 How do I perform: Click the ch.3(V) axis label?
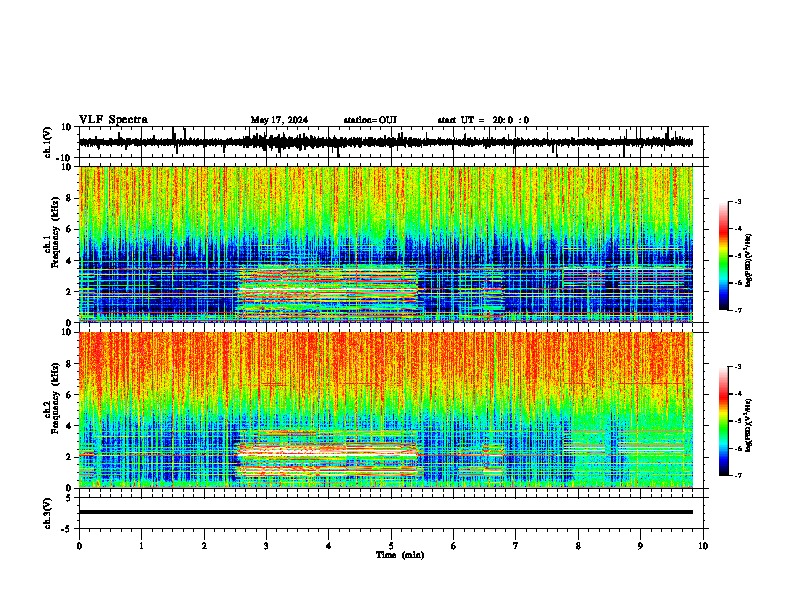[48, 513]
